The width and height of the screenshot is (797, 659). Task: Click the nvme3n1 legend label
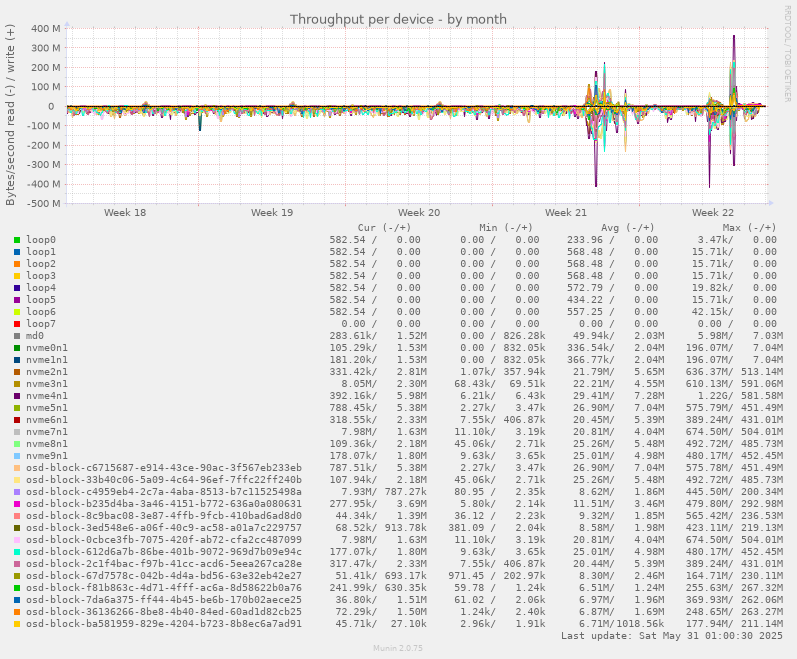[47, 384]
